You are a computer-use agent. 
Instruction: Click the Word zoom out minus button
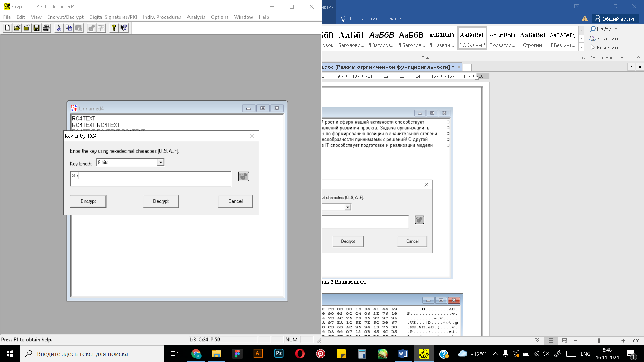[575, 341]
